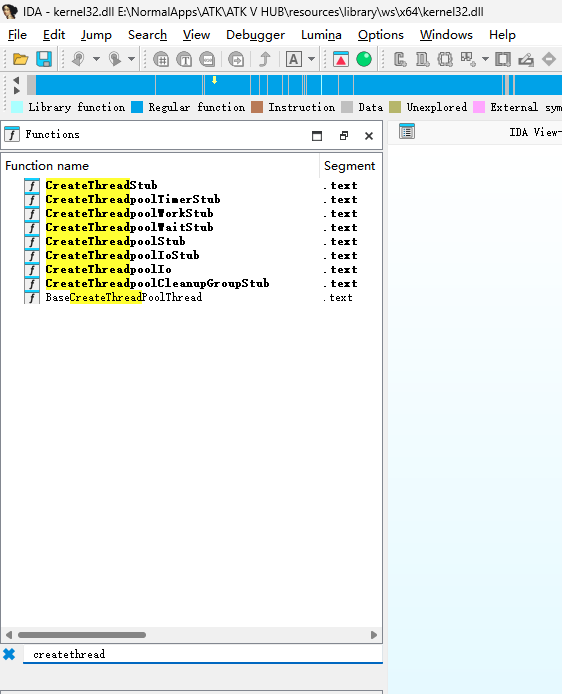562x694 pixels.
Task: Click the jump back arrow icon
Action: coord(78,59)
